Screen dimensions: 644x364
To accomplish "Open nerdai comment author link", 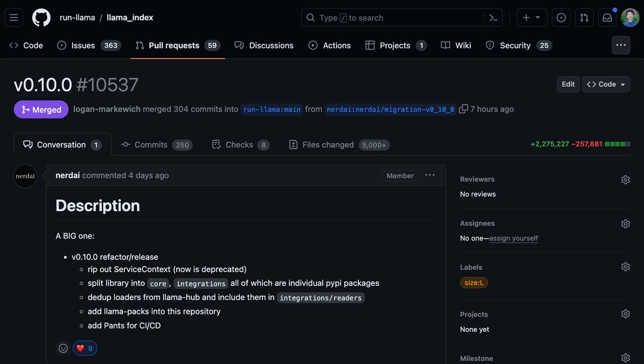I will point(68,176).
